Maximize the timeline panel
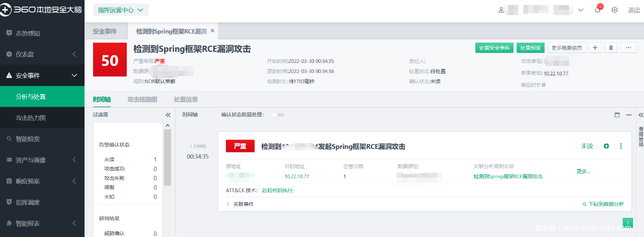The width and height of the screenshot is (644, 237). pos(617,115)
